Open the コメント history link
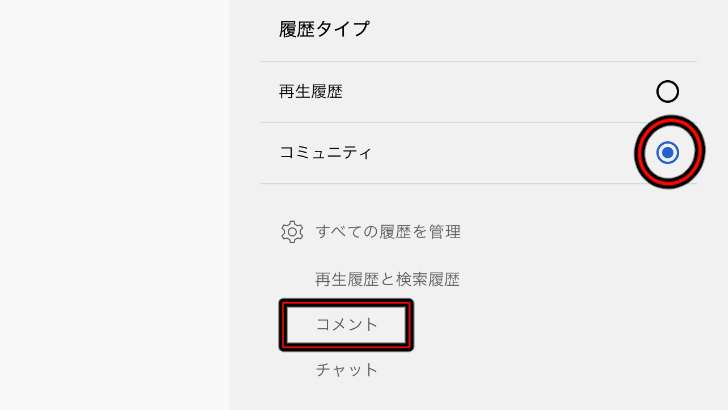 pyautogui.click(x=347, y=325)
